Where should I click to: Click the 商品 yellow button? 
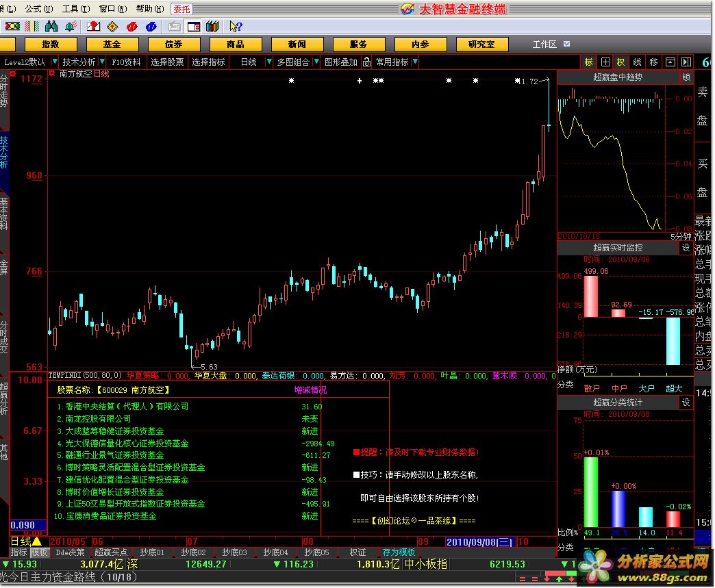pyautogui.click(x=236, y=44)
